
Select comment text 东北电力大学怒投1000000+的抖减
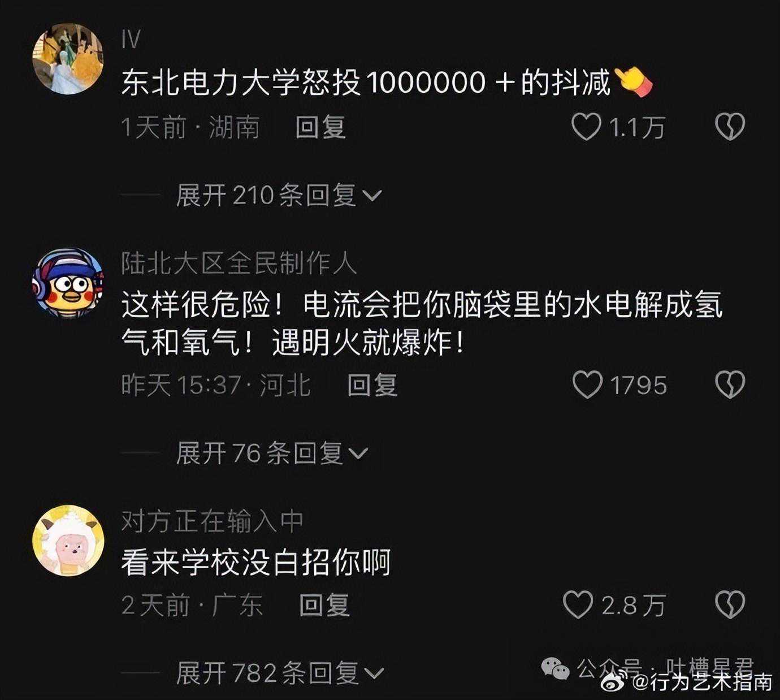366,83
